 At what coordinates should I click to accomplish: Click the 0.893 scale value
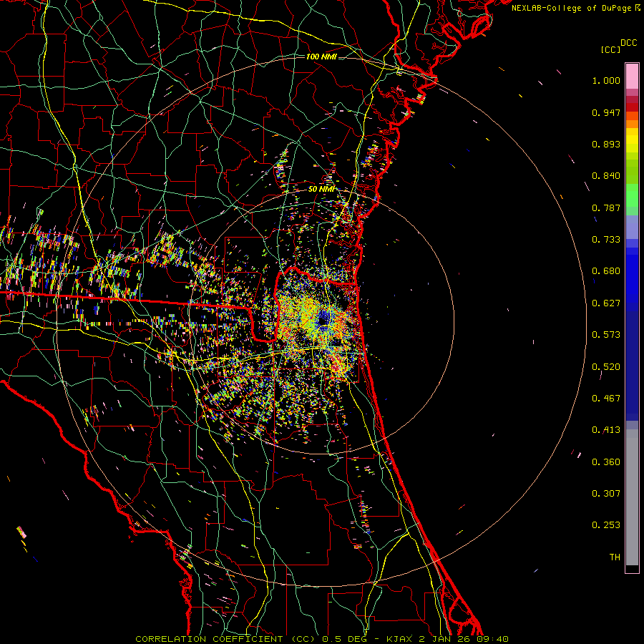(x=606, y=144)
